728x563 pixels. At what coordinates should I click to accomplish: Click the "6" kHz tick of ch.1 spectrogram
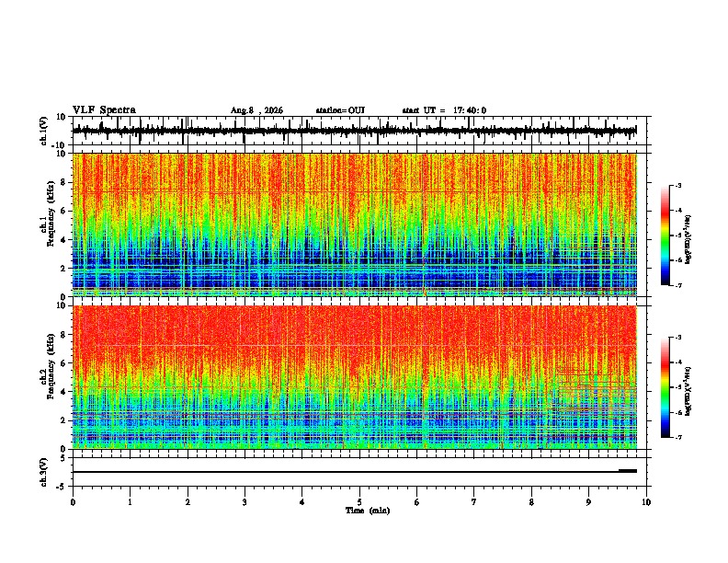64,212
